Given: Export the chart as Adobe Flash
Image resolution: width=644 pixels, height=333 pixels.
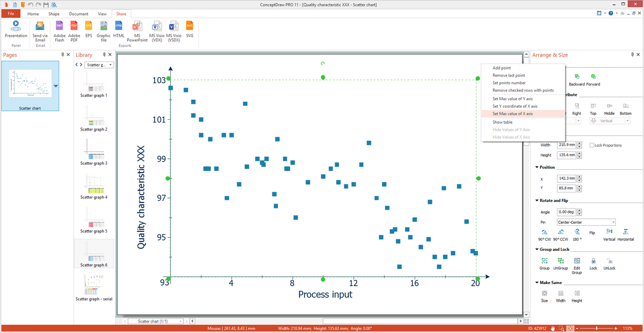Looking at the screenshot, I should coord(59,30).
